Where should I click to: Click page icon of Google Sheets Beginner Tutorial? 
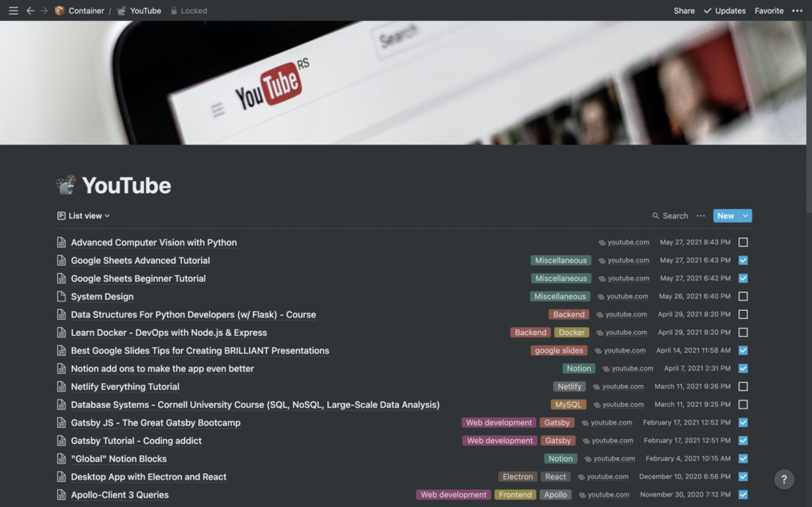61,279
